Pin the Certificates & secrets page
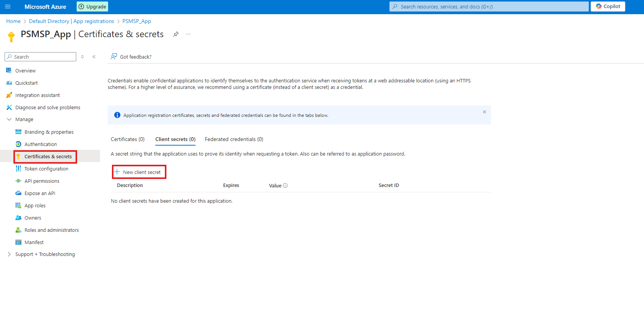This screenshot has height=328, width=644. 176,34
